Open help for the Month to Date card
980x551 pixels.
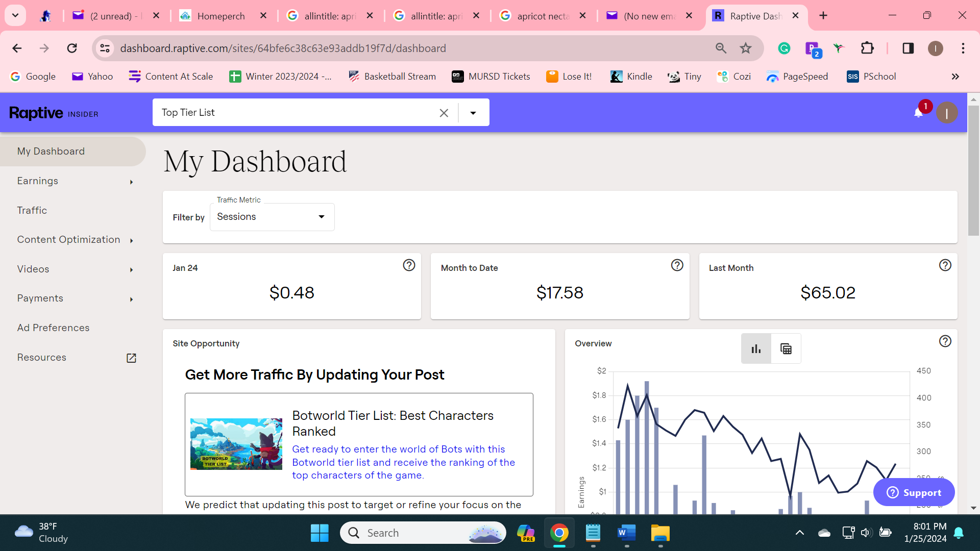pyautogui.click(x=677, y=265)
